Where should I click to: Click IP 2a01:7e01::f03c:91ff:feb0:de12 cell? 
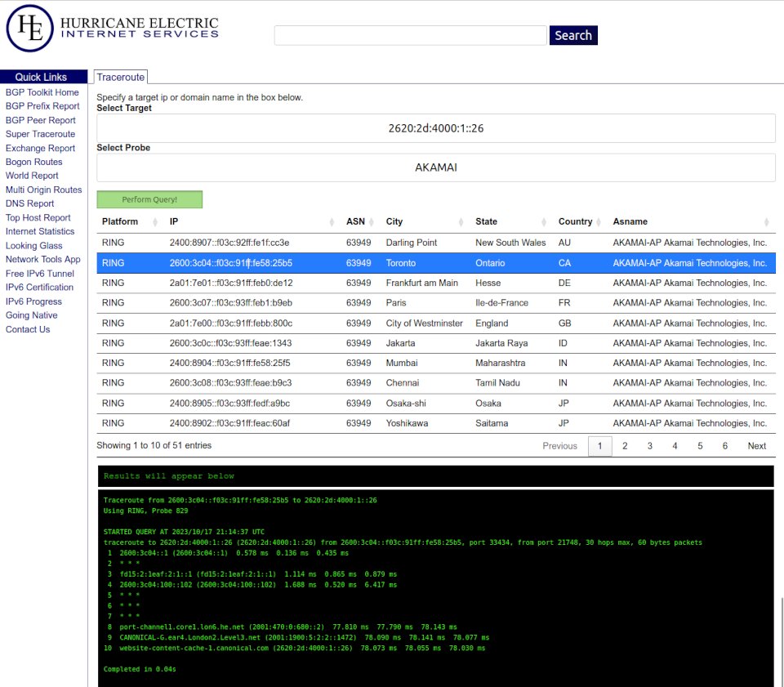click(x=231, y=283)
